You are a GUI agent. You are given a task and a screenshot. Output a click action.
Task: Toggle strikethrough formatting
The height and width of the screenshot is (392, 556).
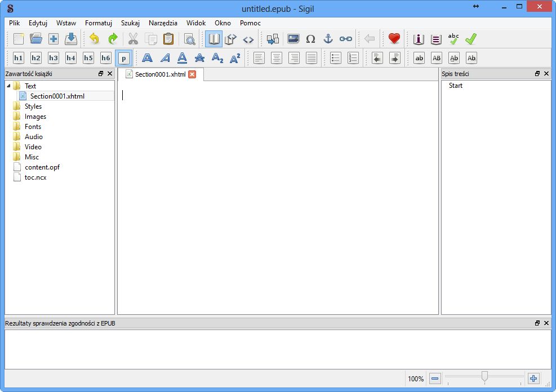click(x=199, y=58)
